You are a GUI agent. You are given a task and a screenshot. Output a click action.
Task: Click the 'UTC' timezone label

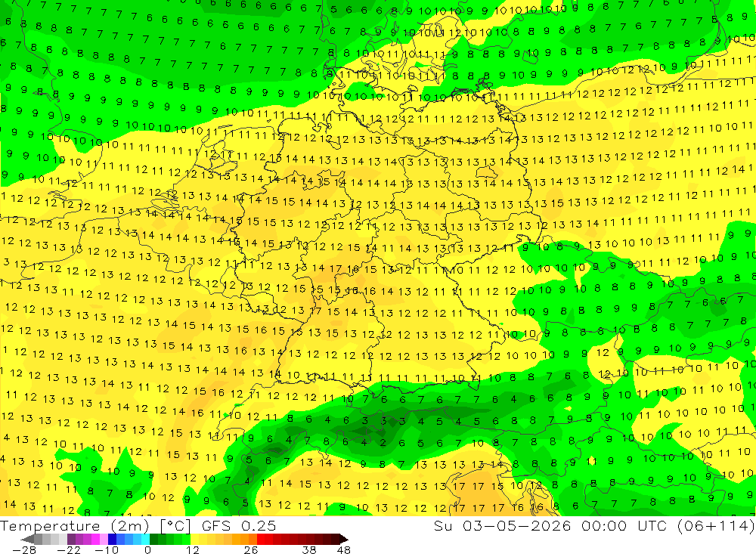click(654, 525)
